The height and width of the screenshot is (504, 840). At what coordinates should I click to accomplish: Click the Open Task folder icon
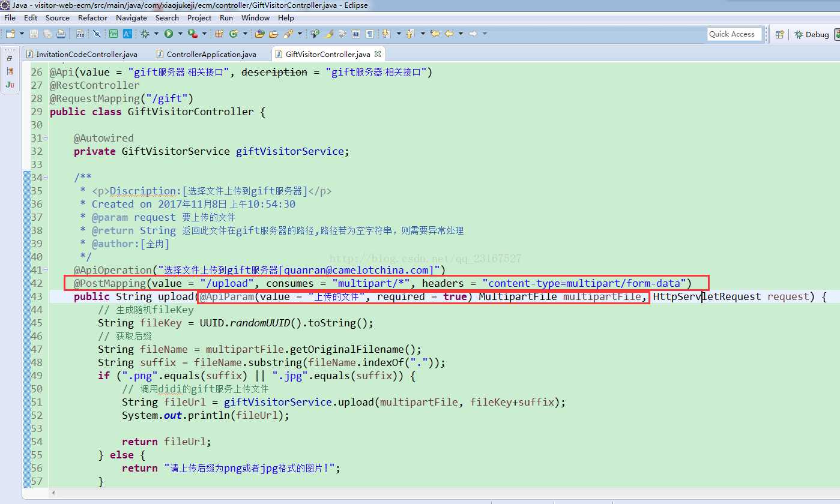273,34
